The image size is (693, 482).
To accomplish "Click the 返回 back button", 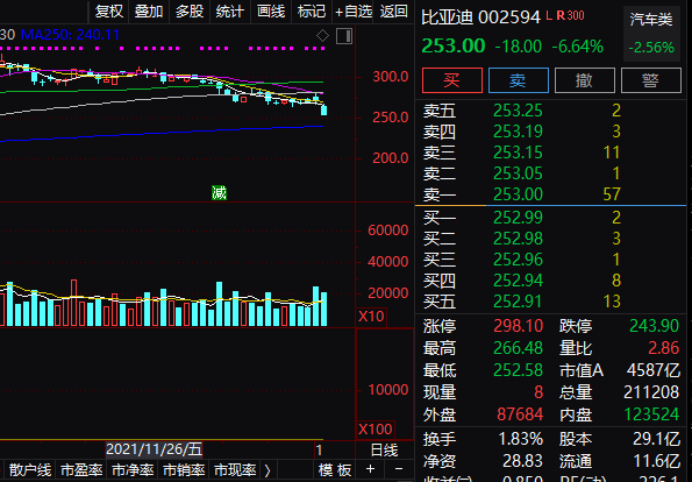I will pos(393,11).
